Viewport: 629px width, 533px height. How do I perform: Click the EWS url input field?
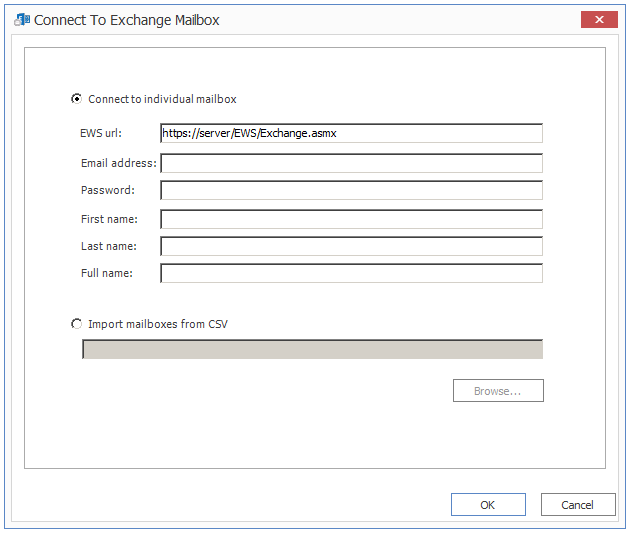point(351,133)
